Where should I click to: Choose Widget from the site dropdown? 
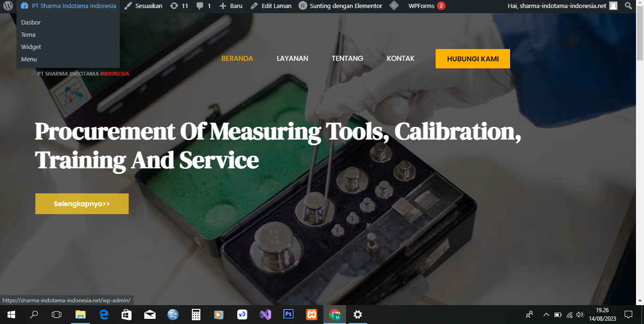tap(31, 47)
